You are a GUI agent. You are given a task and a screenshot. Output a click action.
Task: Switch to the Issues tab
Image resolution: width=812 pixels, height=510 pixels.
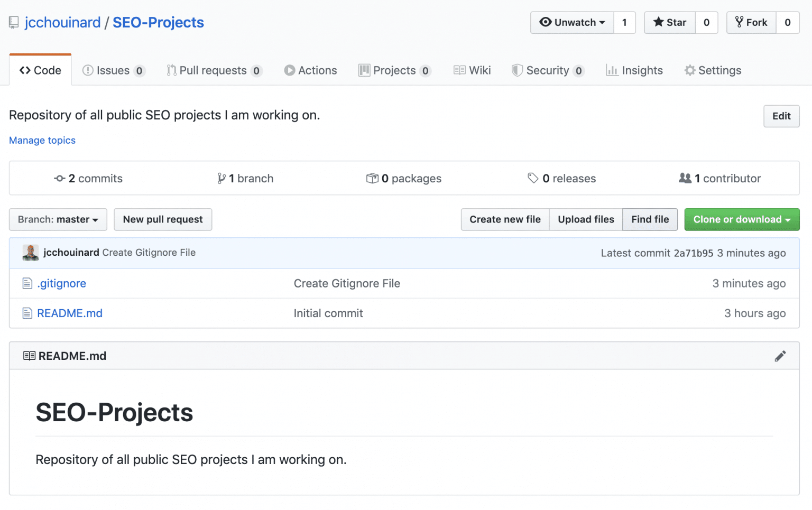[x=113, y=70]
